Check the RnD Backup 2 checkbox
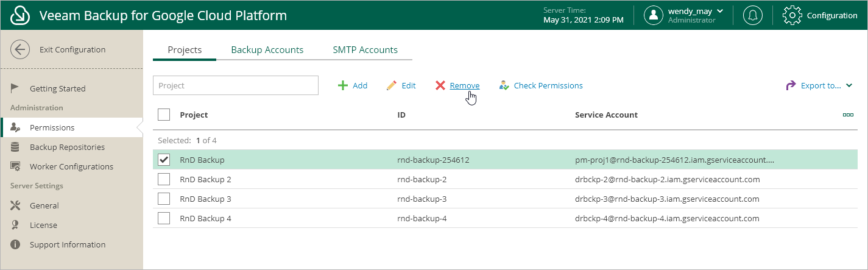 point(164,179)
